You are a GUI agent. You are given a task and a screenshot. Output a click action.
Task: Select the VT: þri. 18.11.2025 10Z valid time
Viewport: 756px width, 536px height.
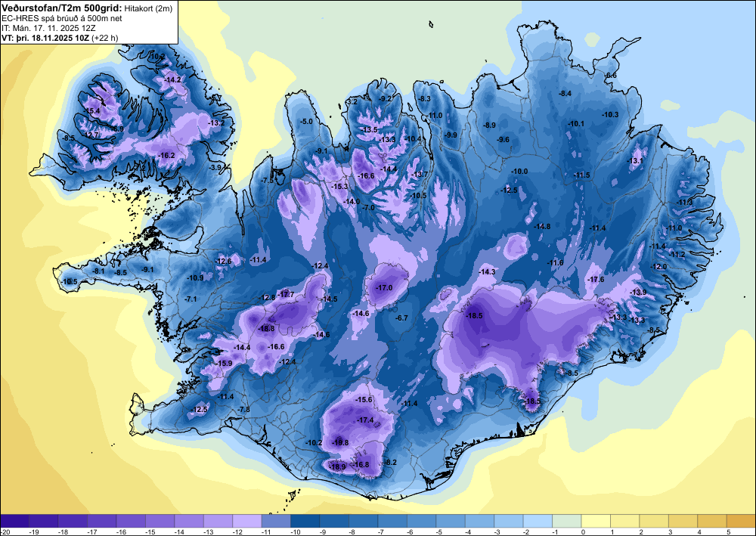[45, 38]
